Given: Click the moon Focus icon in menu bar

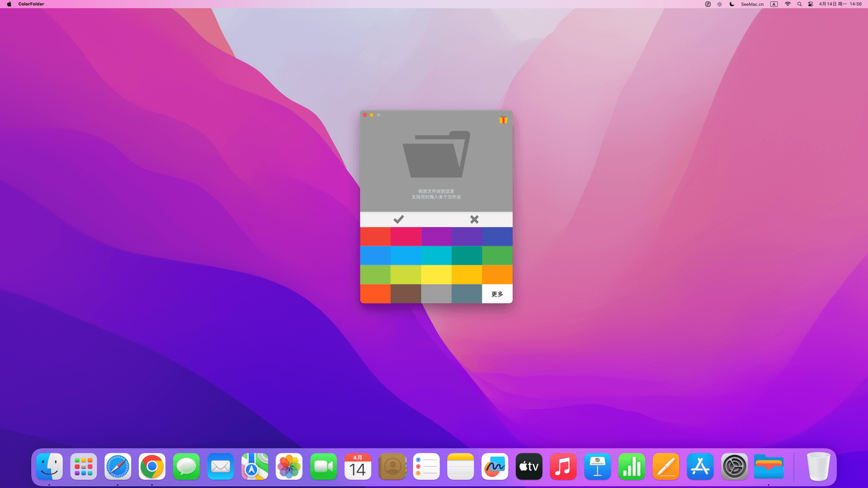Looking at the screenshot, I should tap(732, 4).
